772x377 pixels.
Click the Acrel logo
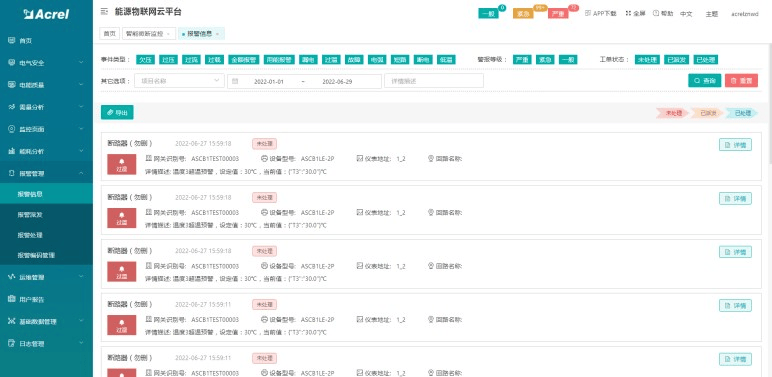(x=46, y=14)
